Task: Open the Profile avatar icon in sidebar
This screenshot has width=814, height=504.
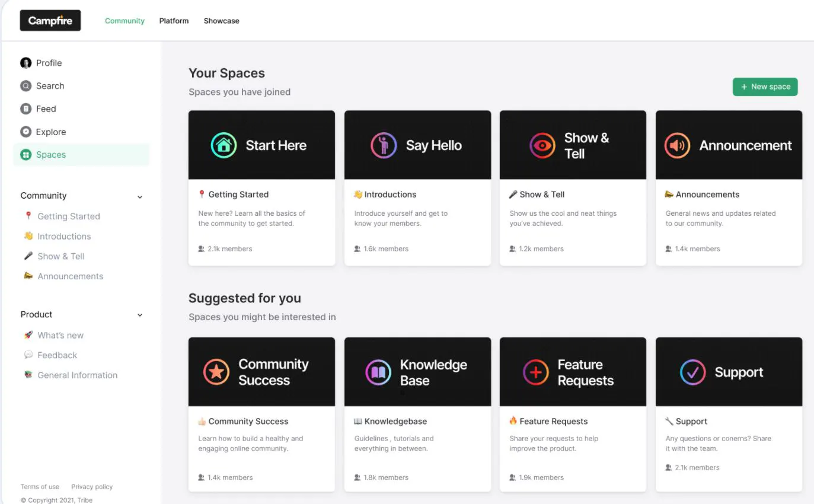Action: (x=25, y=63)
